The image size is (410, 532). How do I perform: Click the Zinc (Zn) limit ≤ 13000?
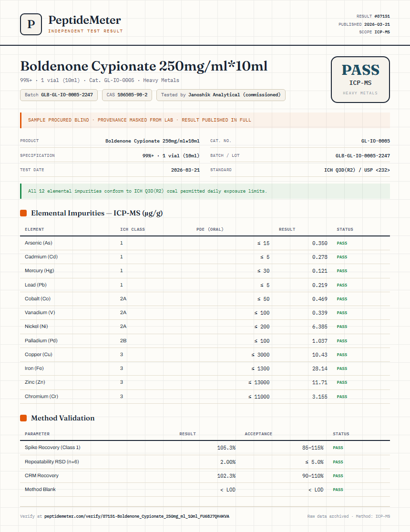(x=258, y=382)
